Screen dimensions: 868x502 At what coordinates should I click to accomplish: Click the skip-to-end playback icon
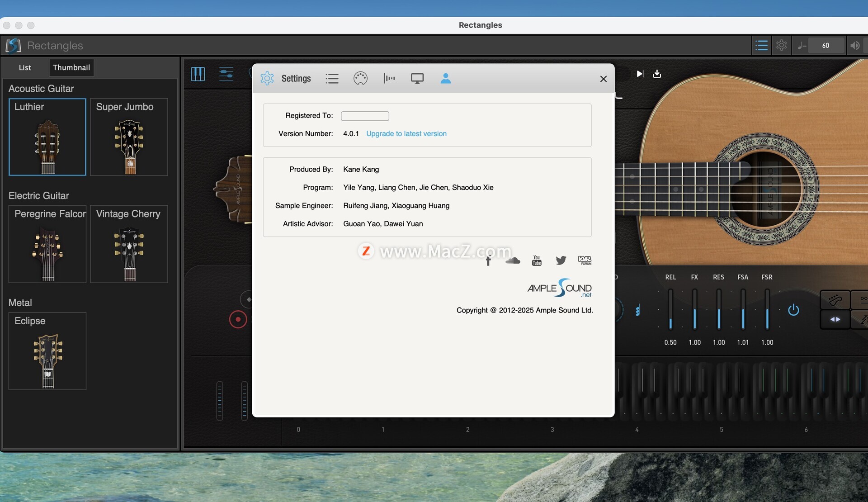tap(640, 74)
